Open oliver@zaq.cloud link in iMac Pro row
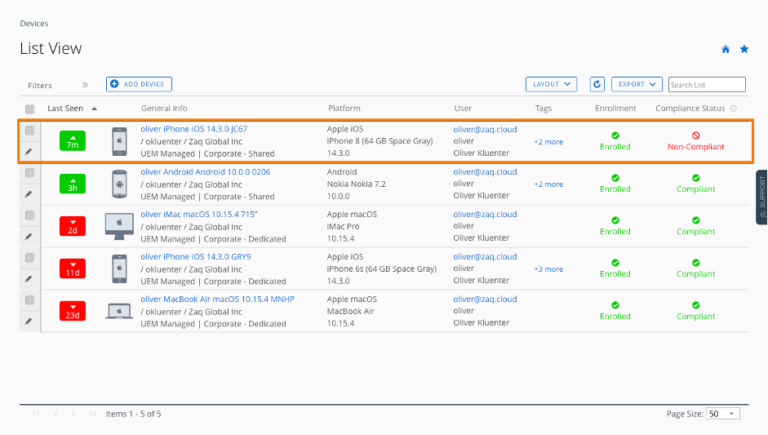The height and width of the screenshot is (435, 768). pos(485,214)
